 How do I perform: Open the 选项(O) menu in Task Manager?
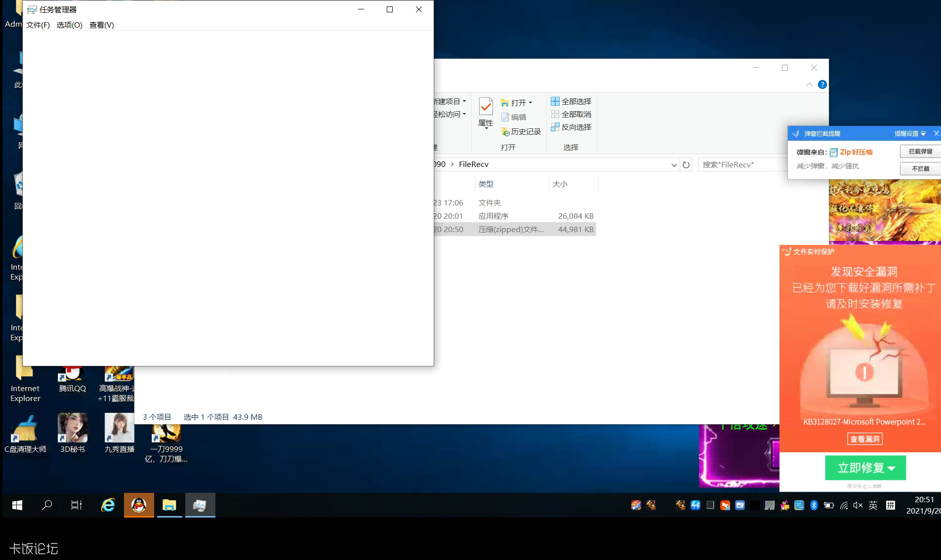[69, 25]
